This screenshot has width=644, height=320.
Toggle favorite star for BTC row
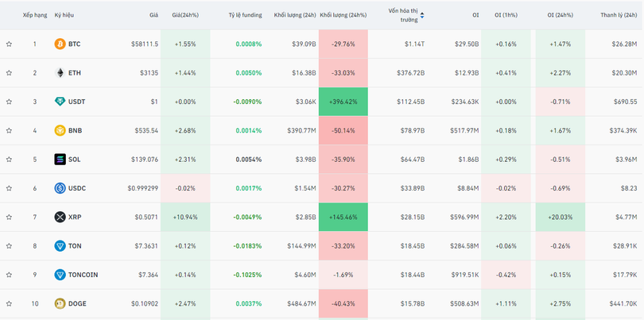click(x=9, y=44)
